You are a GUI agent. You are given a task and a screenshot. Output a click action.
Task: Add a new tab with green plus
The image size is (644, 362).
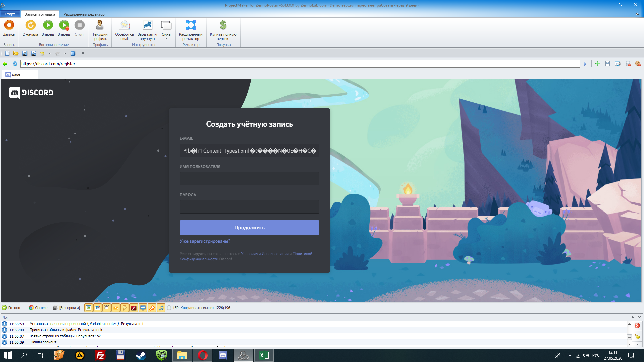click(x=598, y=64)
